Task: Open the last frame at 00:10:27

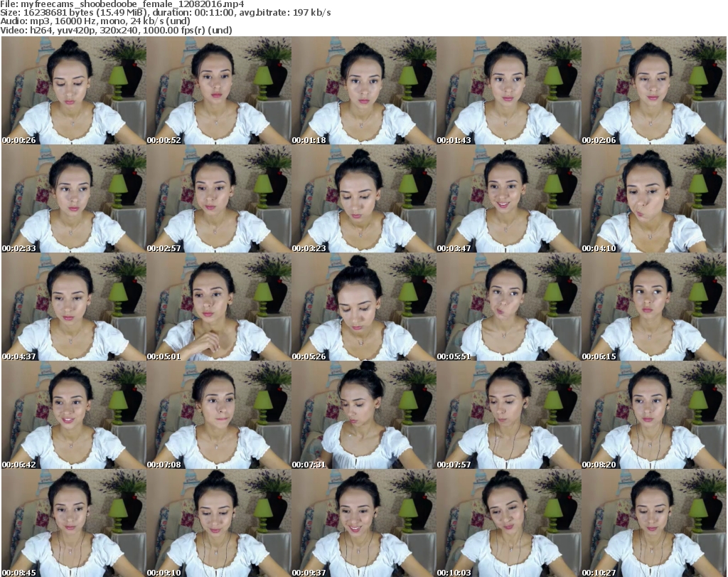Action: tap(654, 523)
